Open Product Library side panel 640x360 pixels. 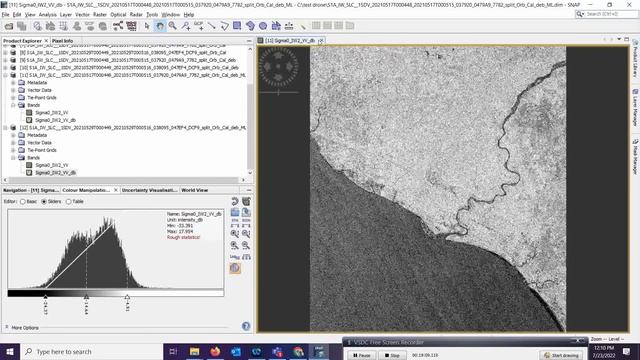pyautogui.click(x=635, y=59)
